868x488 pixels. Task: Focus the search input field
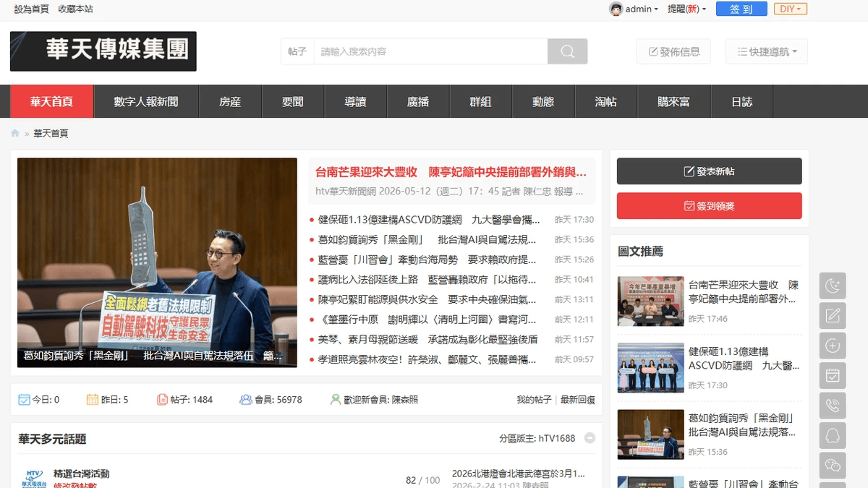(x=430, y=51)
